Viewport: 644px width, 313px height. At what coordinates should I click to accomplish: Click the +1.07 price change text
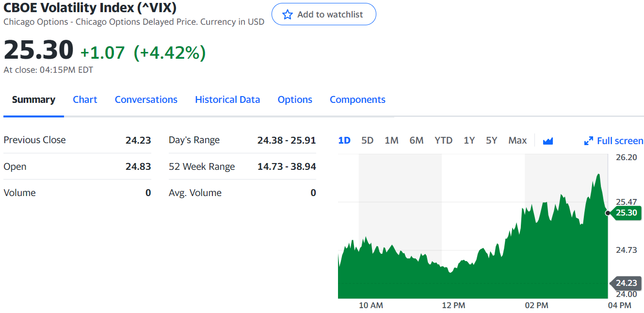point(103,52)
